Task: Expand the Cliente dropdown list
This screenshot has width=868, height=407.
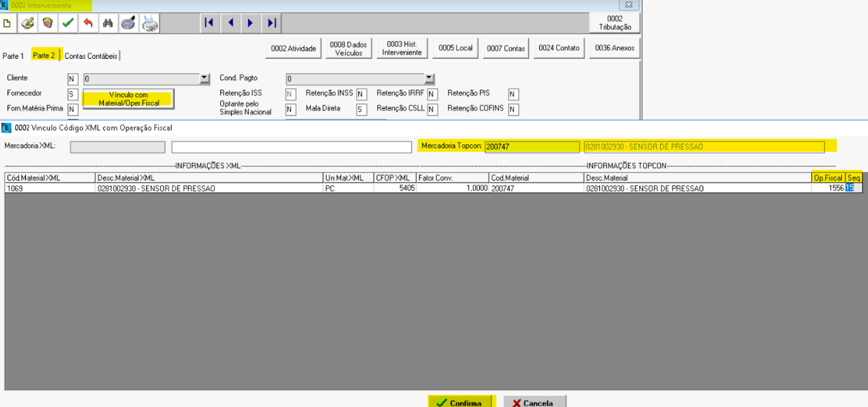Action: (205, 79)
